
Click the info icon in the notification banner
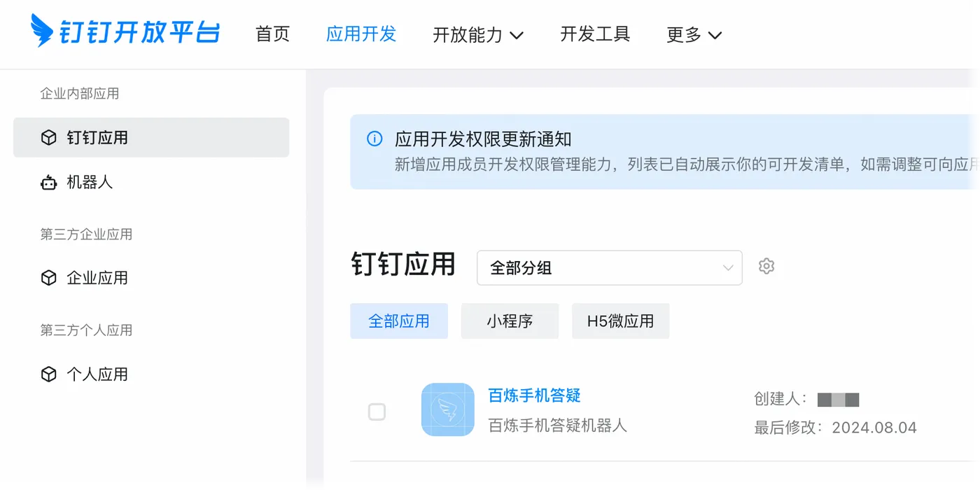(375, 139)
